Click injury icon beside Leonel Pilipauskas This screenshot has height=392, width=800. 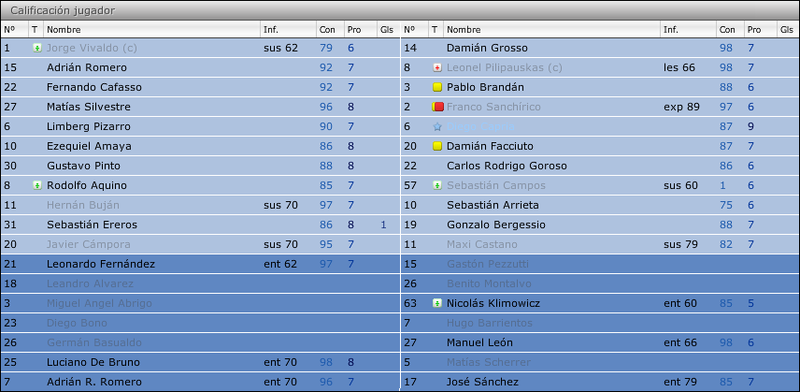437,68
